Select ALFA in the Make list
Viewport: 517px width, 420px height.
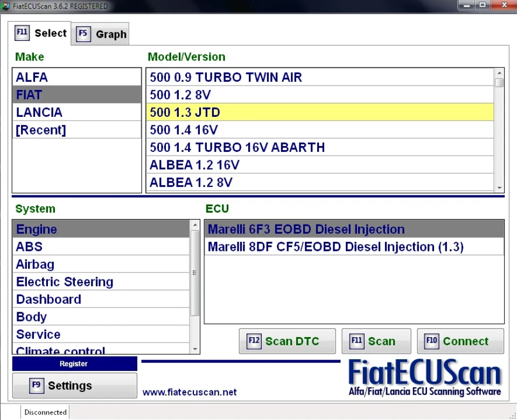click(x=76, y=77)
